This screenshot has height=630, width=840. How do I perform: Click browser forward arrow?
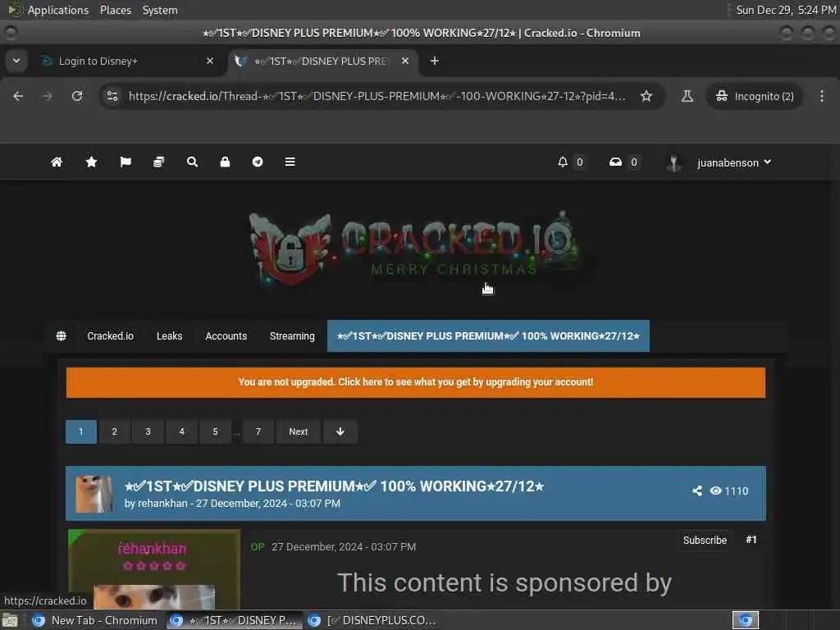point(48,97)
